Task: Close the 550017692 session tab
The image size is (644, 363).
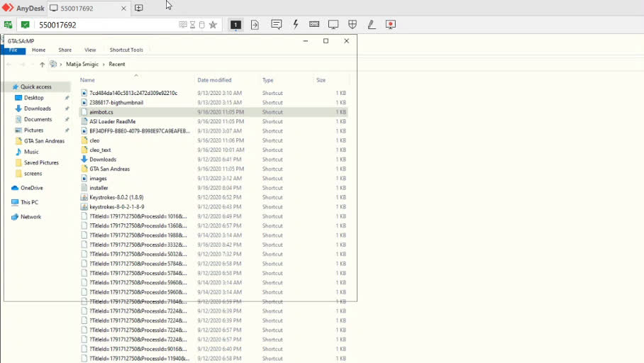Action: (123, 9)
